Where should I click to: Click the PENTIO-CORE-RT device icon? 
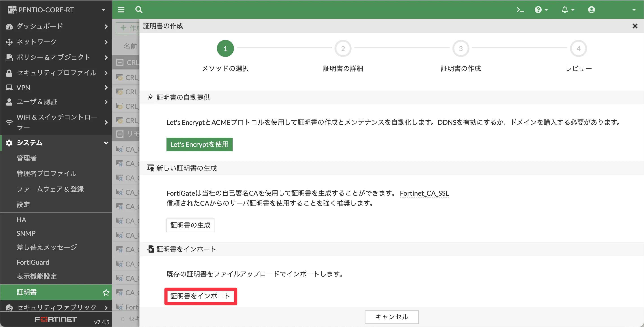[x=12, y=10]
